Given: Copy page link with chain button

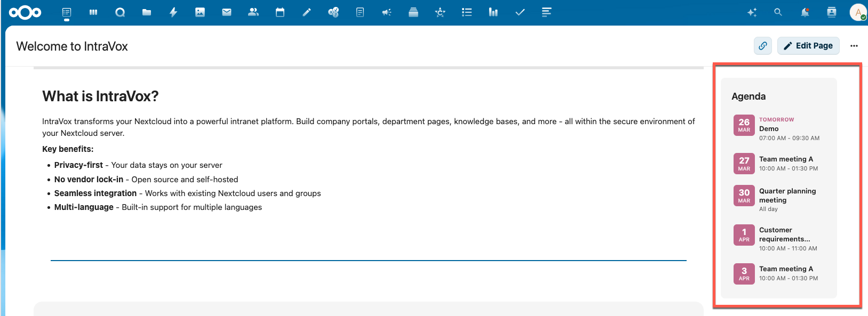Looking at the screenshot, I should (763, 46).
